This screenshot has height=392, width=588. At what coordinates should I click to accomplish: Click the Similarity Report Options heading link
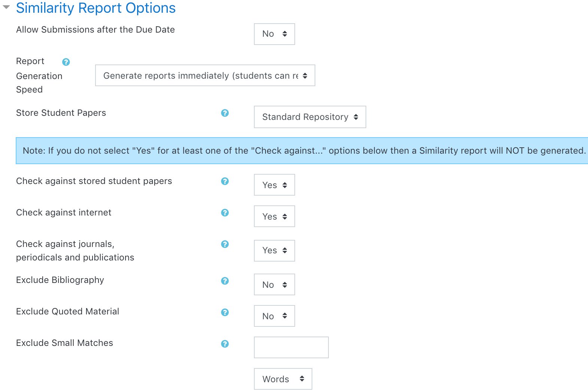pos(96,8)
